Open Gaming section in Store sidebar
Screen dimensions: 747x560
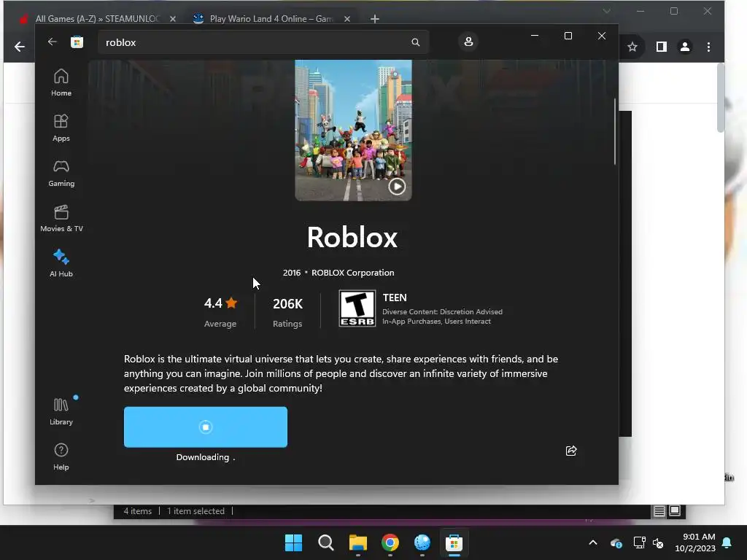coord(61,173)
